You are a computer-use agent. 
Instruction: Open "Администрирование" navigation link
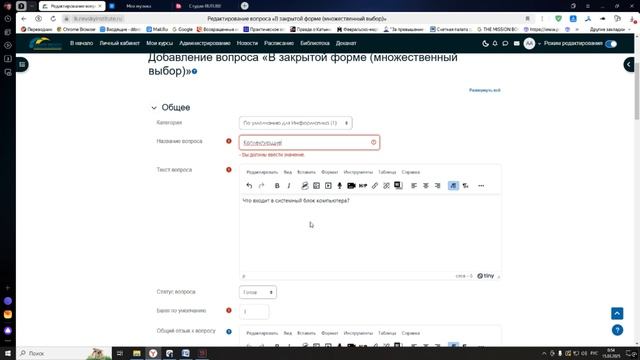tap(205, 43)
